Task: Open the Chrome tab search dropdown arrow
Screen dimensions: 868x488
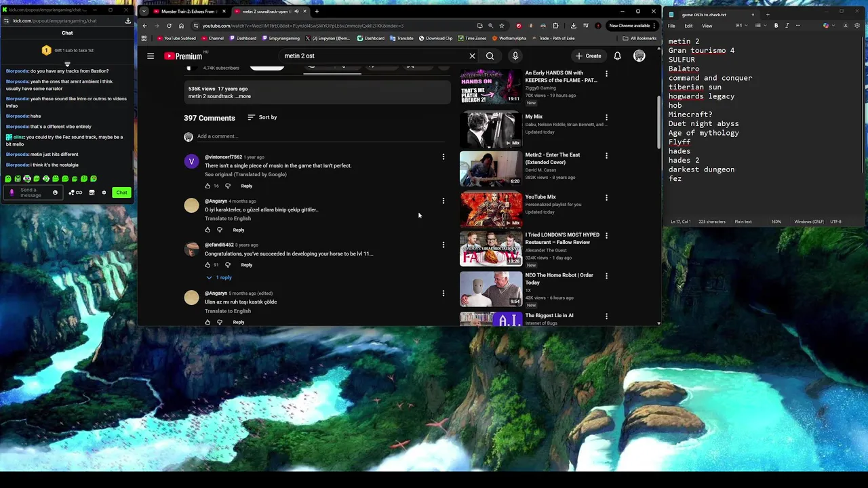Action: pyautogui.click(x=144, y=12)
